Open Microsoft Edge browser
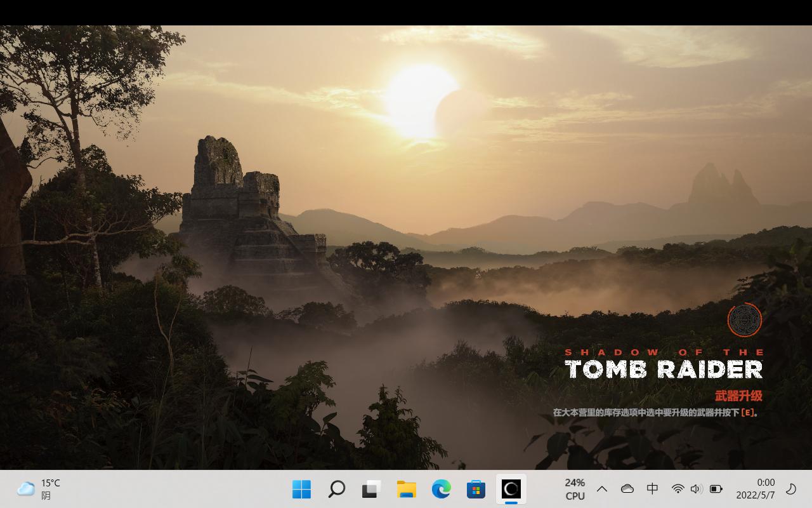This screenshot has height=508, width=812. [441, 489]
